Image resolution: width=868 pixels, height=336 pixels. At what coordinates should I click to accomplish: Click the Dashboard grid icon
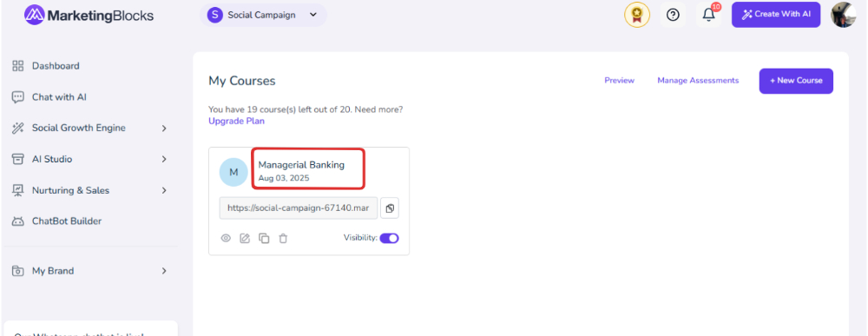[17, 66]
